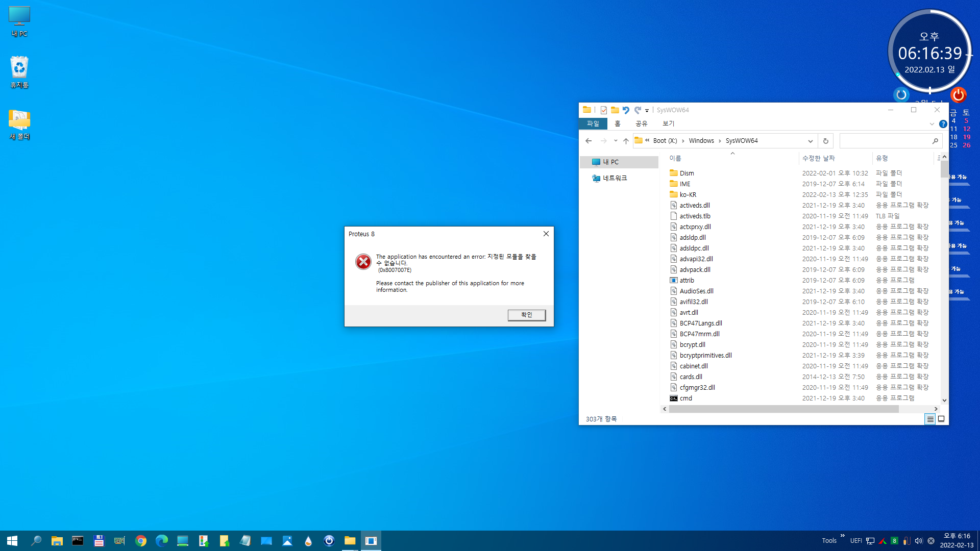Click the network monitor icon in system tray
The width and height of the screenshot is (980, 551).
870,541
